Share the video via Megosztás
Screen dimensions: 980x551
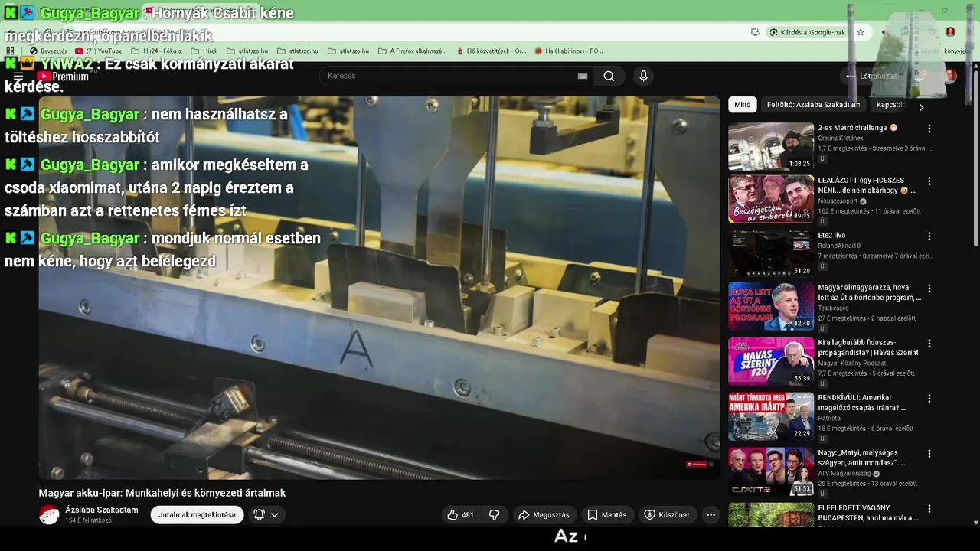coord(544,515)
